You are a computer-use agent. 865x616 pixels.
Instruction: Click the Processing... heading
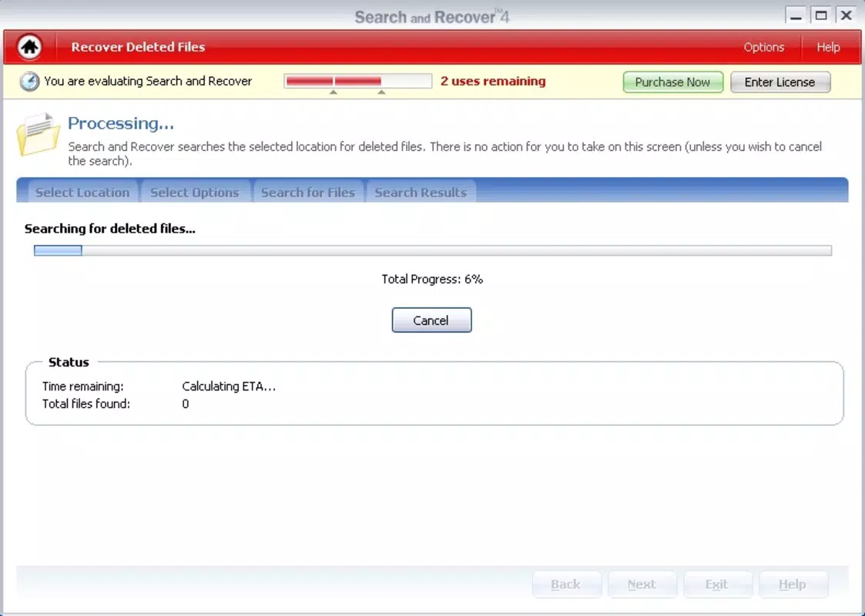coord(121,123)
